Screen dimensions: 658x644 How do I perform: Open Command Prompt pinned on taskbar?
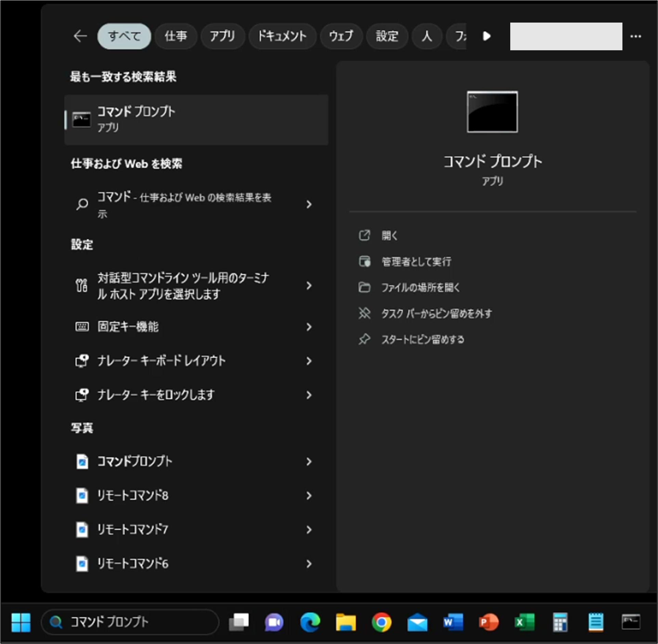(x=631, y=622)
